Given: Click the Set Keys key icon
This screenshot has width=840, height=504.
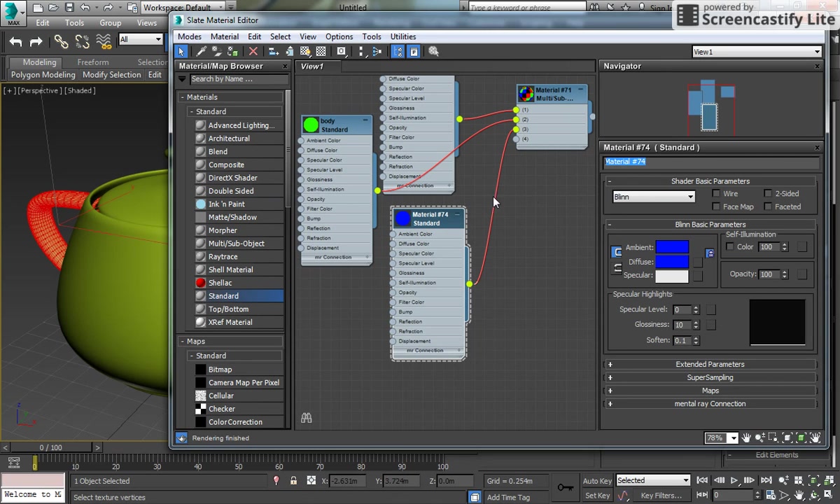Looking at the screenshot, I should pyautogui.click(x=564, y=488).
